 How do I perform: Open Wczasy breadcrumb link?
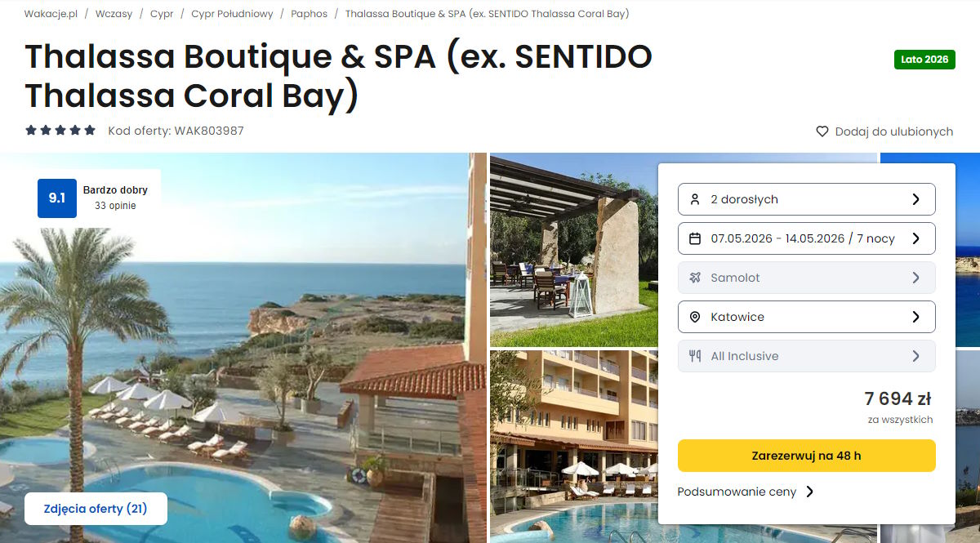point(114,14)
